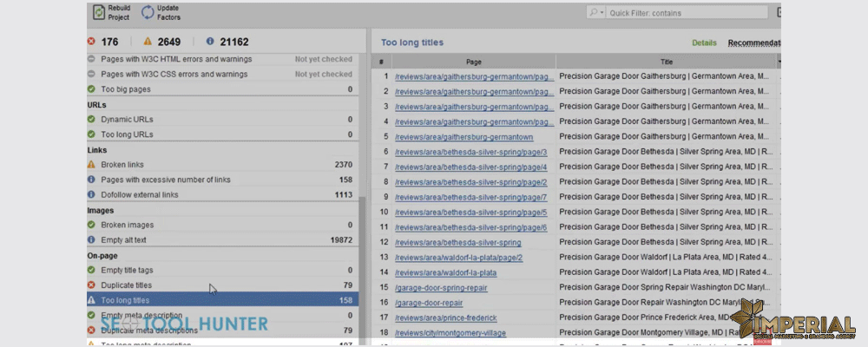868x347 pixels.
Task: Click the Update Factors refresh icon
Action: click(x=148, y=12)
